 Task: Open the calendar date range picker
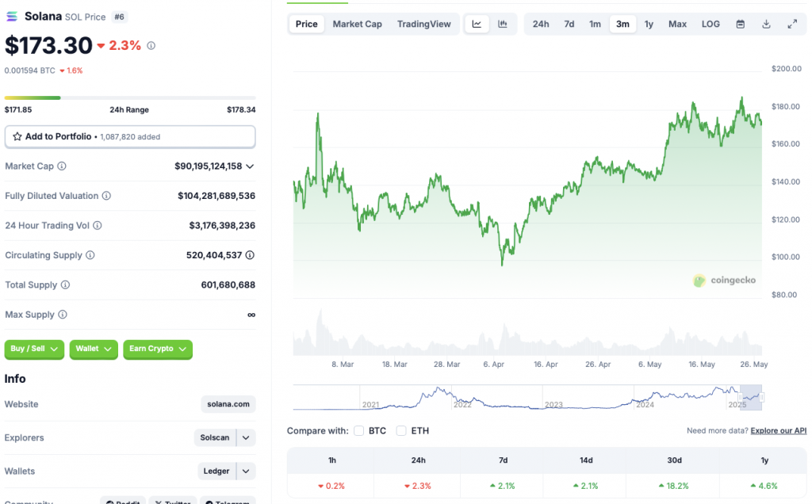tap(741, 24)
